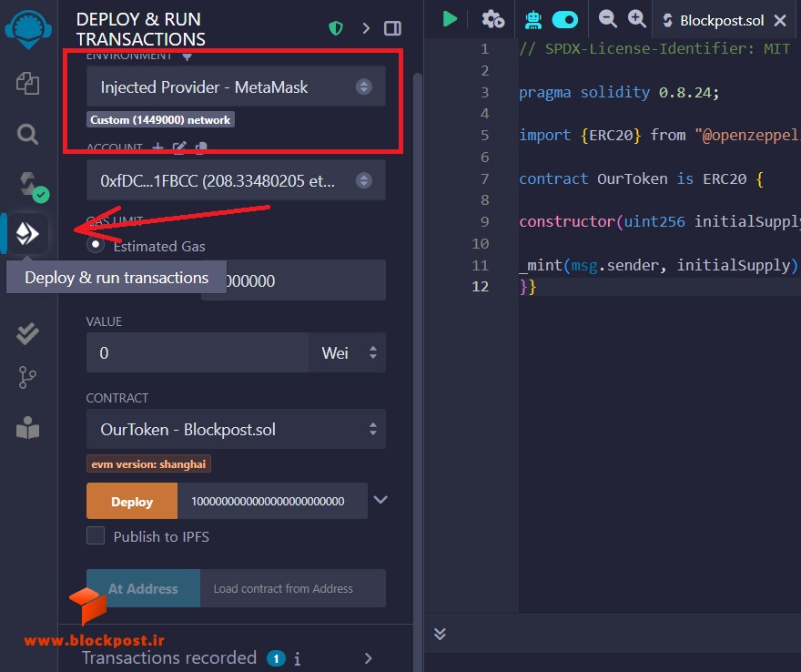Open the AI robot assistant icon
Image resolution: width=801 pixels, height=672 pixels.
coord(533,19)
